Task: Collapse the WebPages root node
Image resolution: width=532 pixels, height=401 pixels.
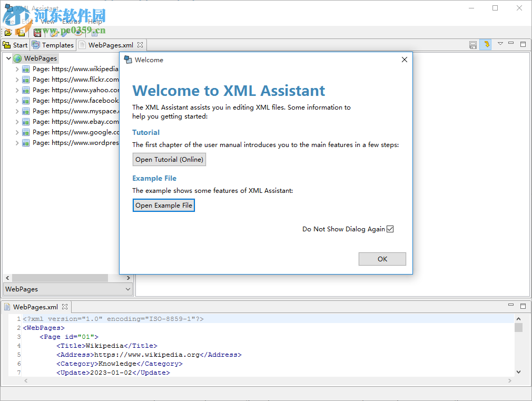Action: click(x=9, y=58)
